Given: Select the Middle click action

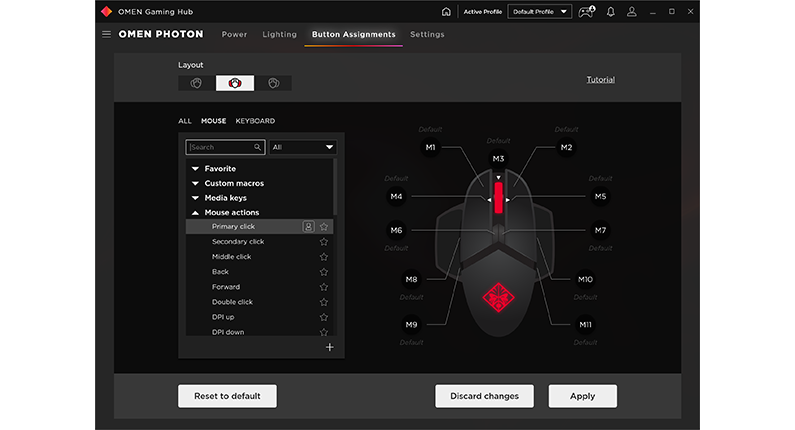Looking at the screenshot, I should (x=260, y=257).
